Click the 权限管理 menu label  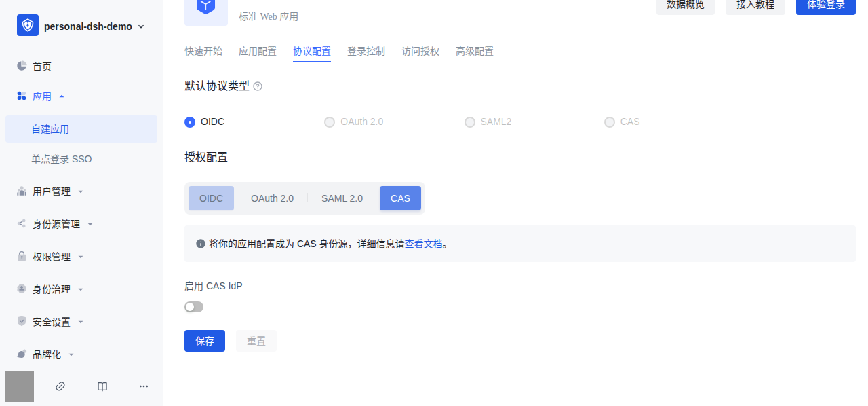(x=52, y=257)
